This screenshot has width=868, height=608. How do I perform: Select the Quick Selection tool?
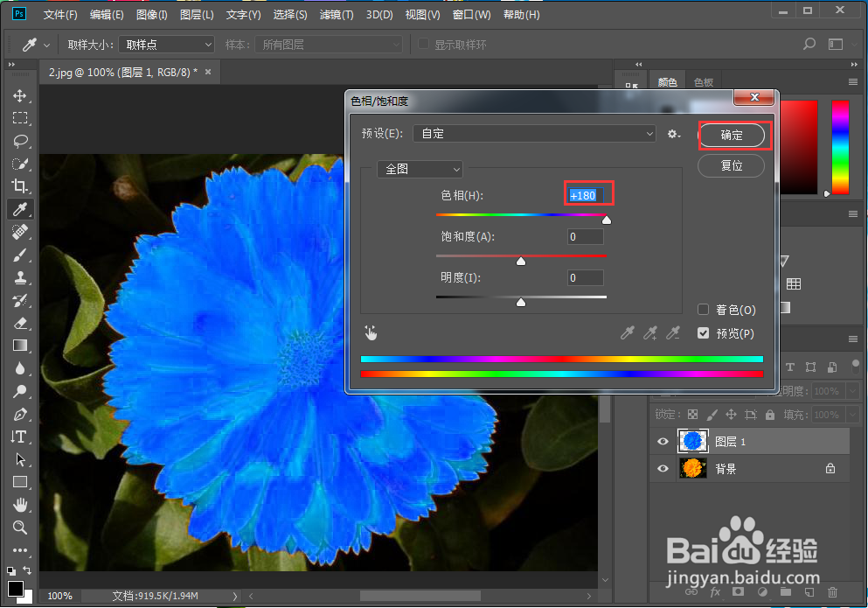20,164
